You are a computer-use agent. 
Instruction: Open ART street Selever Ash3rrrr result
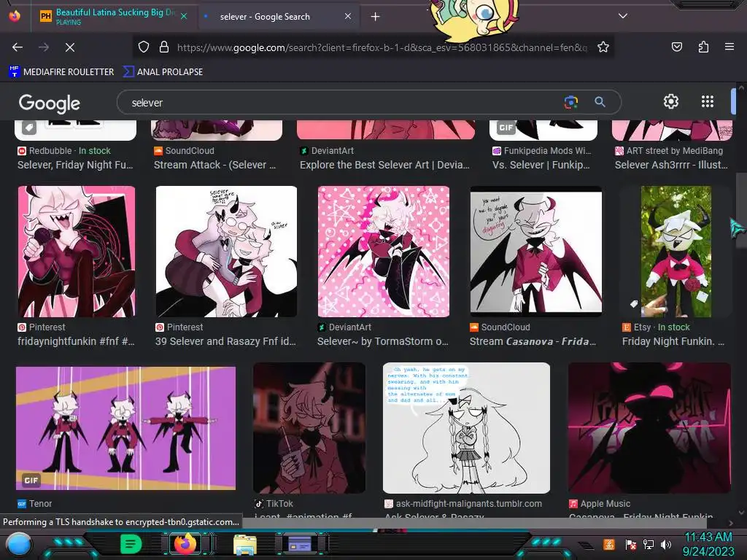(x=671, y=165)
